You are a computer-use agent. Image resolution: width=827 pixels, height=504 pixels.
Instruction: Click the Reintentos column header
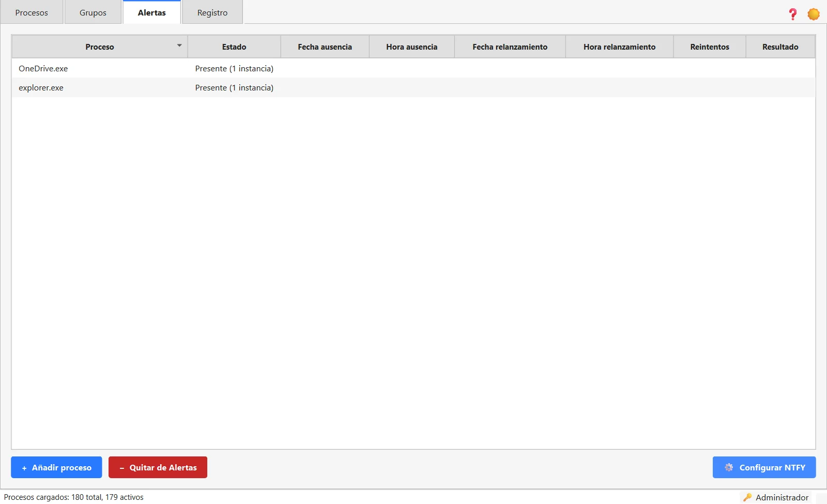click(710, 47)
